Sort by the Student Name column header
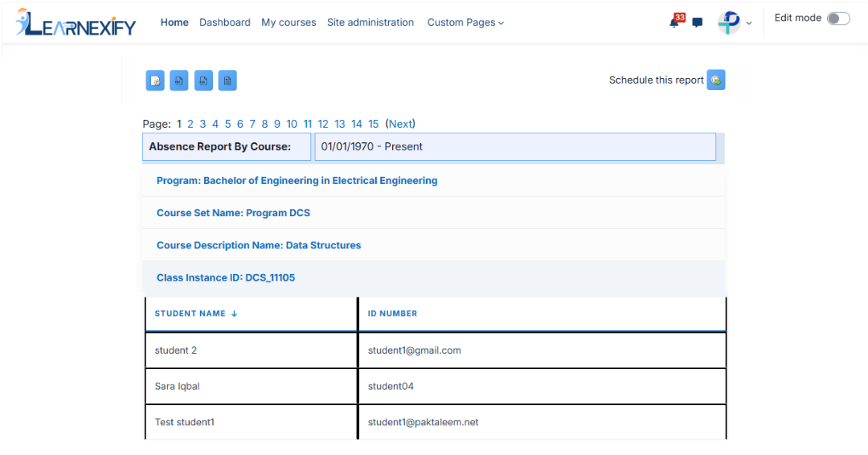This screenshot has height=455, width=868. [x=190, y=314]
